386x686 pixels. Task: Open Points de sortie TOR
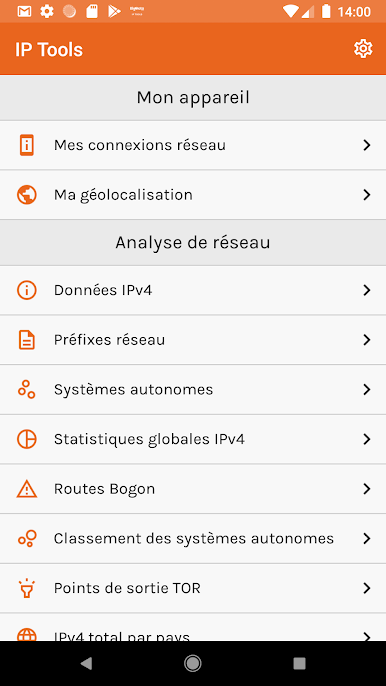(x=193, y=588)
